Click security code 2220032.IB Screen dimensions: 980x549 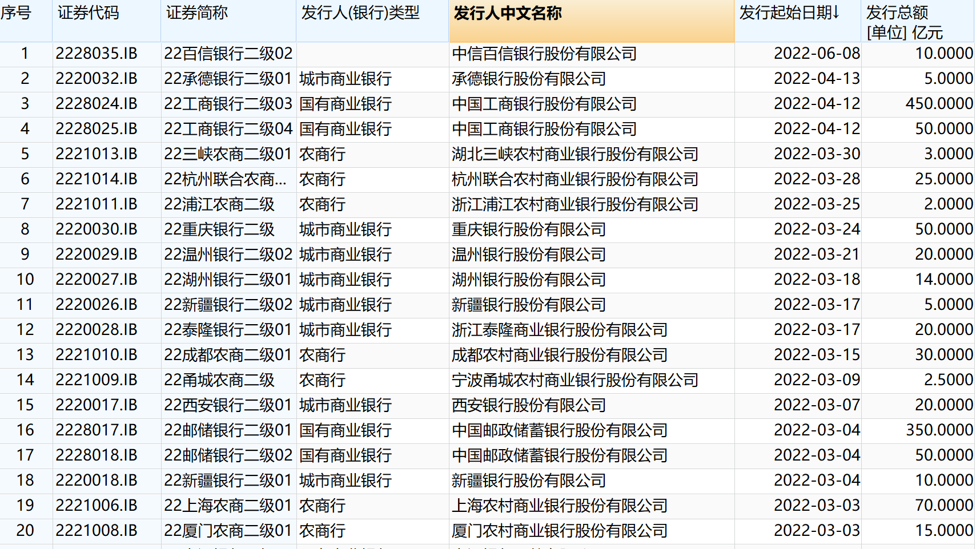[x=97, y=79]
